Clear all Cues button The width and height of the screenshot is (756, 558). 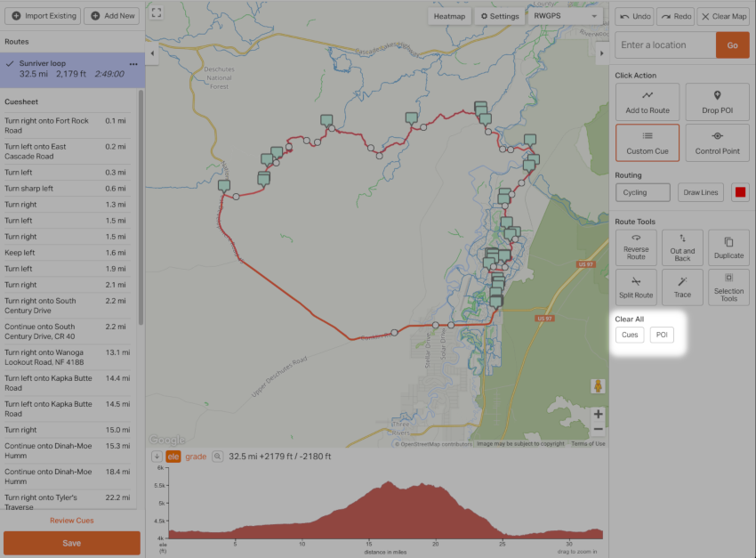click(630, 335)
